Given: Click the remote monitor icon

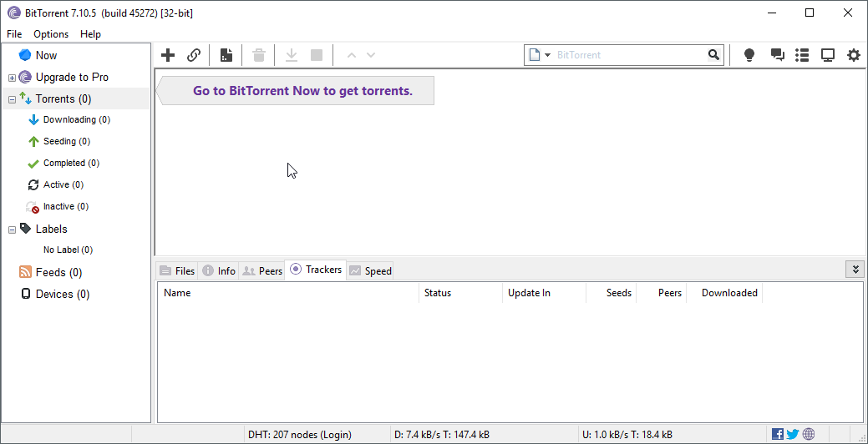Looking at the screenshot, I should click(x=828, y=55).
